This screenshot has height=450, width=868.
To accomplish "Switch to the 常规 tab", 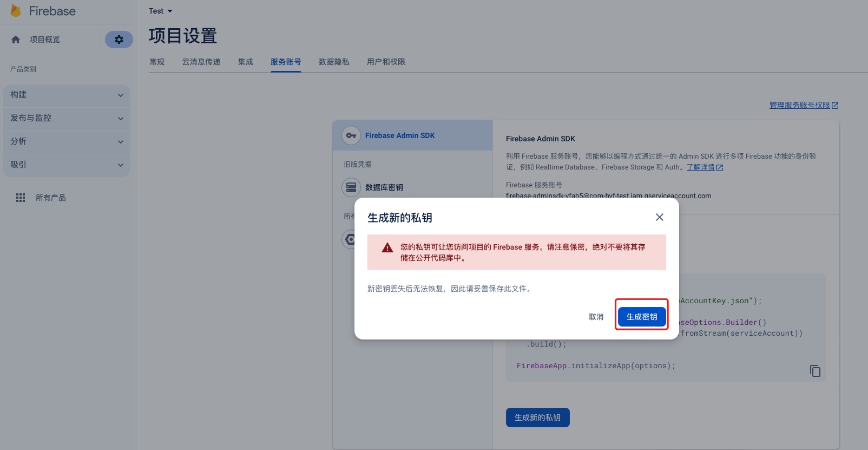I will point(157,62).
